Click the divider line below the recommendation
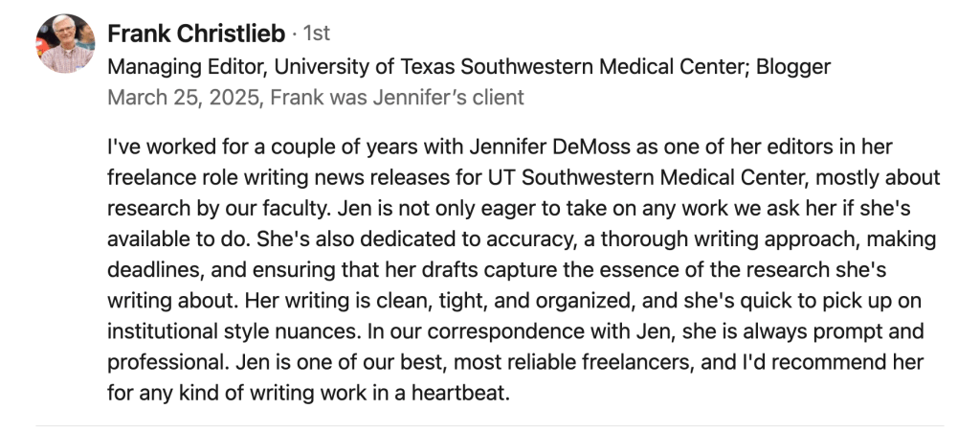Viewport: 980px width, 432px height. coord(490,425)
